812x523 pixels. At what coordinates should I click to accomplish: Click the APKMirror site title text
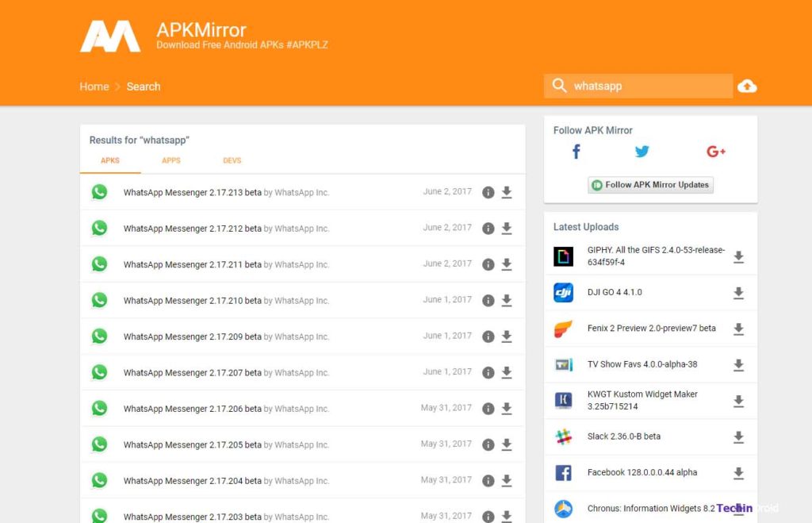[x=201, y=29]
